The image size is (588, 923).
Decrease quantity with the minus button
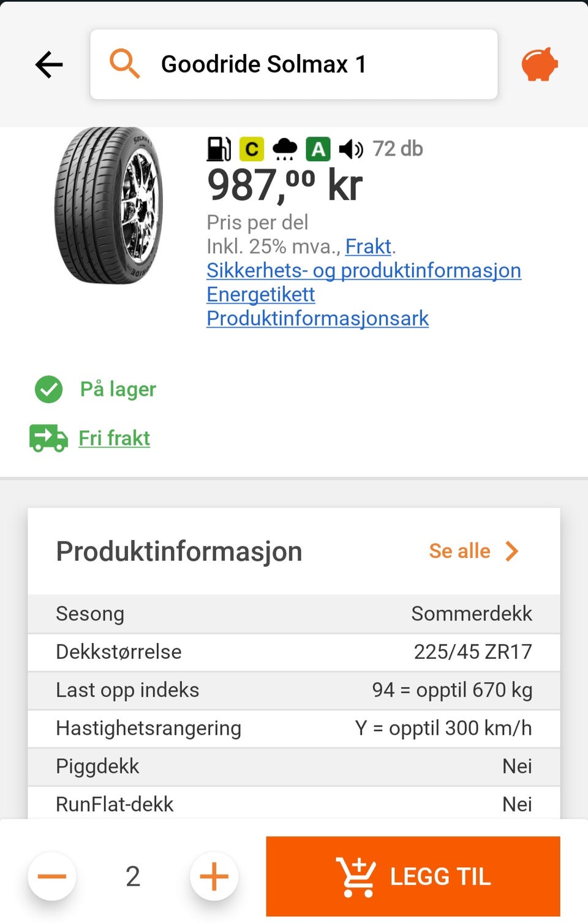coord(52,876)
